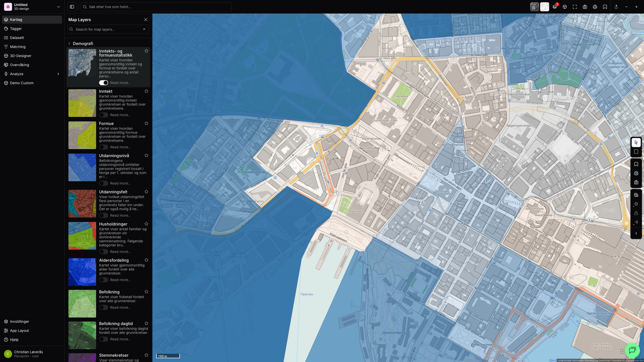The height and width of the screenshot is (362, 644).
Task: Clear the map layers search field
Action: pyautogui.click(x=144, y=29)
